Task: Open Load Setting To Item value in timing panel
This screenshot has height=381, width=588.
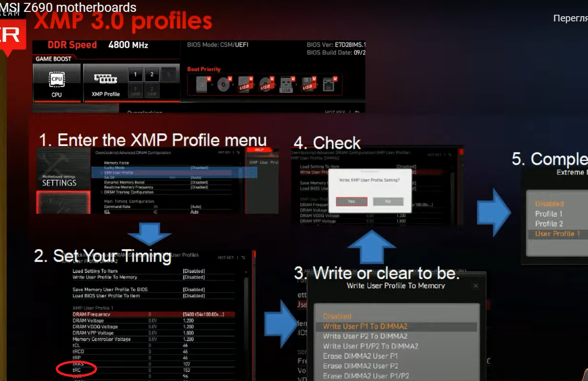Action: pos(194,271)
